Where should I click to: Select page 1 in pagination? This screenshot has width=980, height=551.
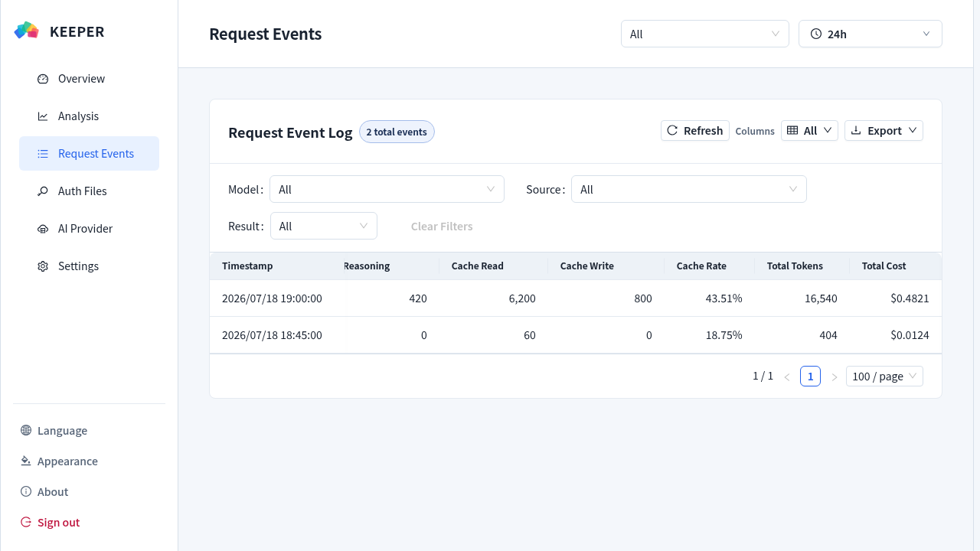click(x=810, y=377)
